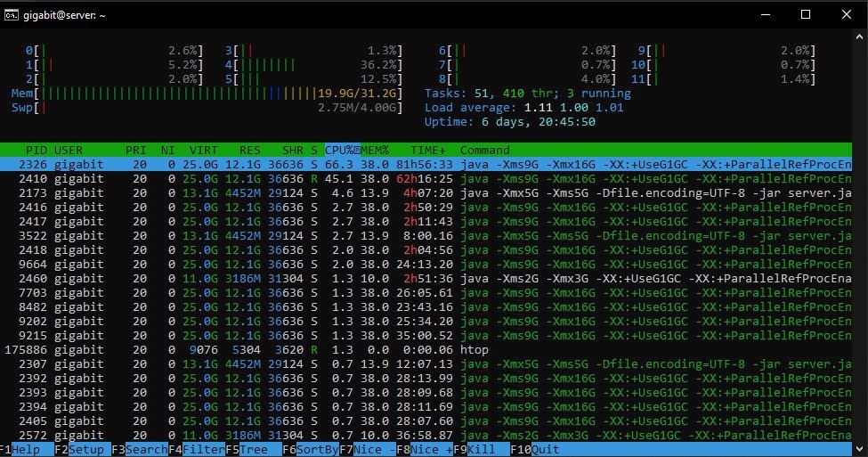Open Help with the F1 button
Viewport: 868px width, 457px height.
[x=20, y=449]
